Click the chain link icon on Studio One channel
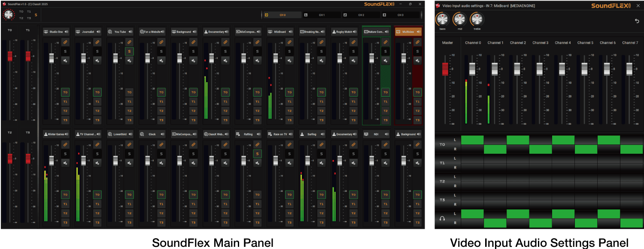The width and height of the screenshot is (644, 249). [x=65, y=42]
